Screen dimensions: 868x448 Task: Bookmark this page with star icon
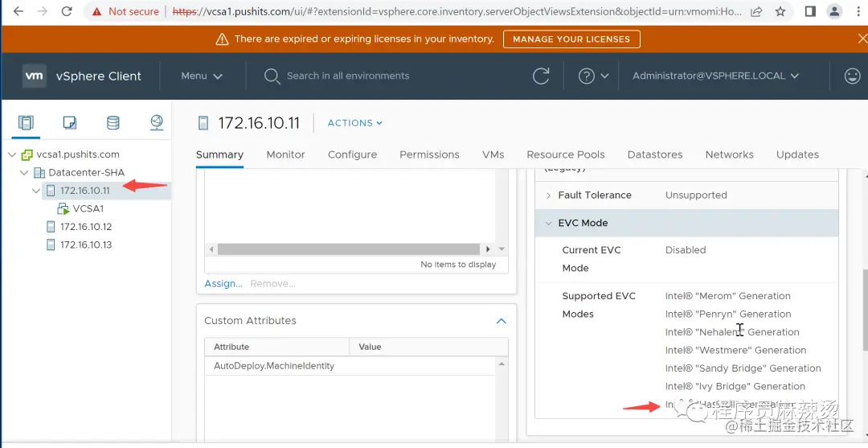pos(780,11)
